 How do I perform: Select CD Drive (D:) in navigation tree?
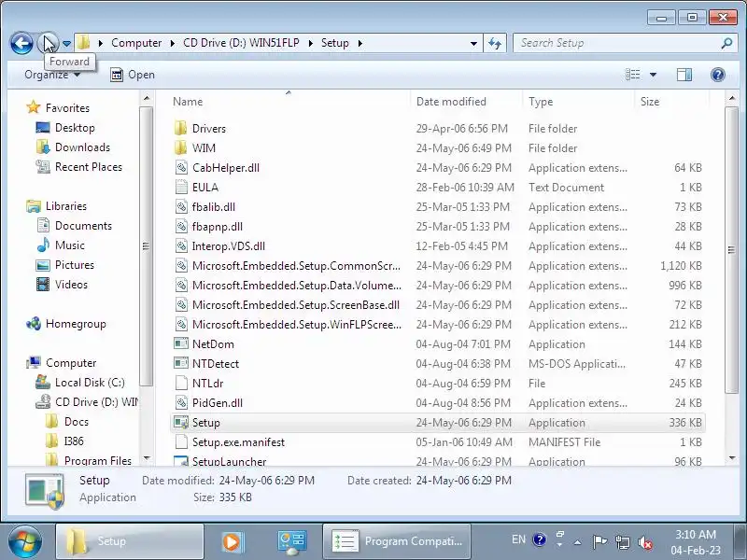(x=96, y=402)
